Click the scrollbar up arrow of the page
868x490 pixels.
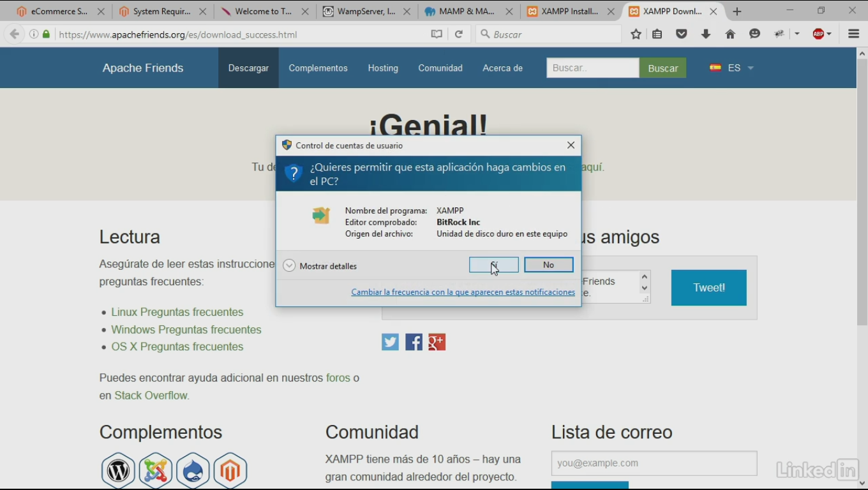pyautogui.click(x=862, y=54)
